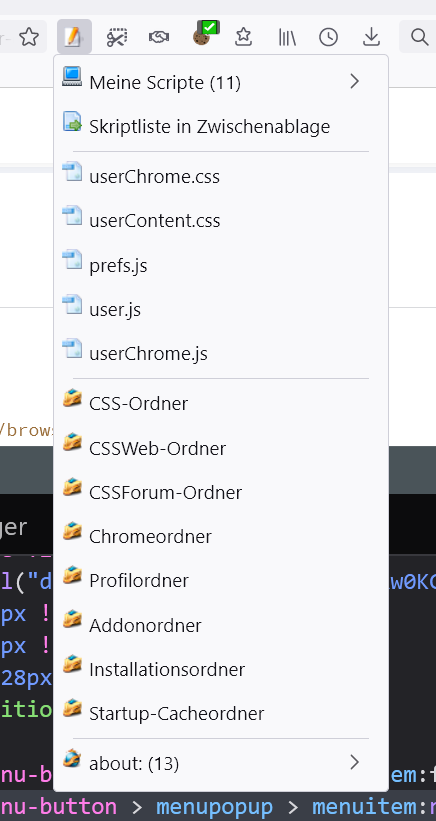Show history via clock icon
The image size is (436, 821).
(329, 37)
